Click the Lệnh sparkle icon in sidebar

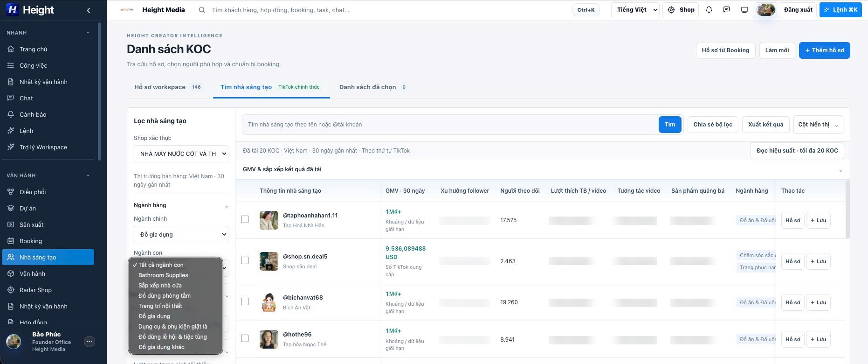pos(11,131)
